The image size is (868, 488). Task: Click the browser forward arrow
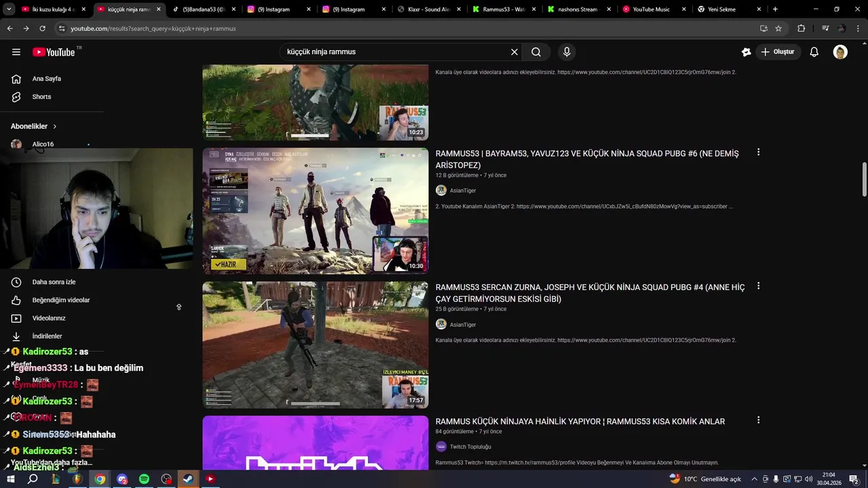26,28
